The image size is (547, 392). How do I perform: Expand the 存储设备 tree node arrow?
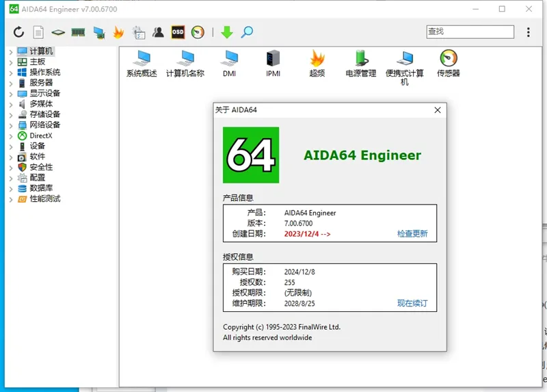point(11,115)
